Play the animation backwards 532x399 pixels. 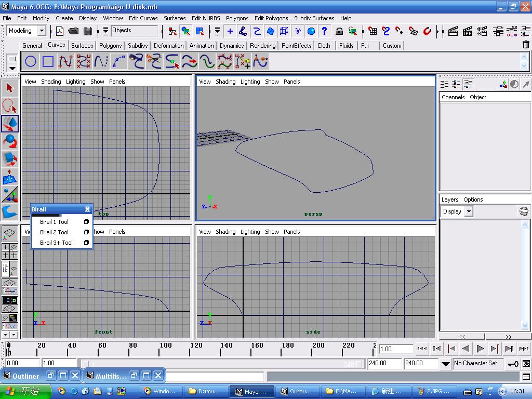[466, 349]
